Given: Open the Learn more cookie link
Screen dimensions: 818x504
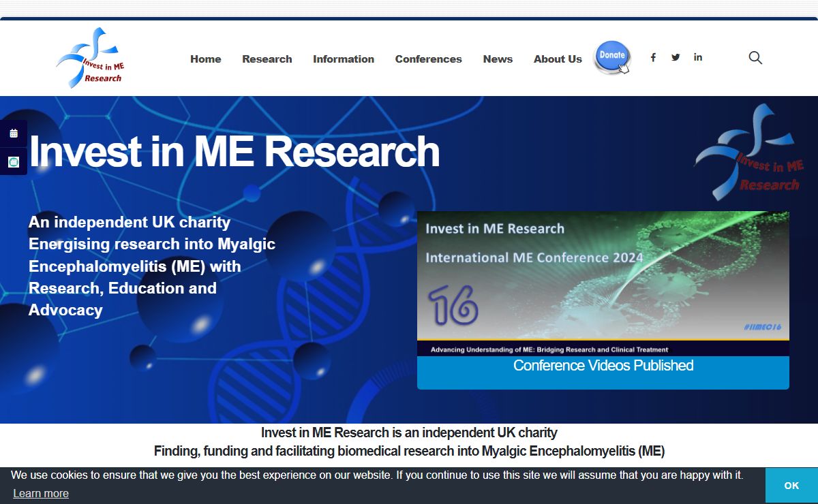Looking at the screenshot, I should pos(41,493).
